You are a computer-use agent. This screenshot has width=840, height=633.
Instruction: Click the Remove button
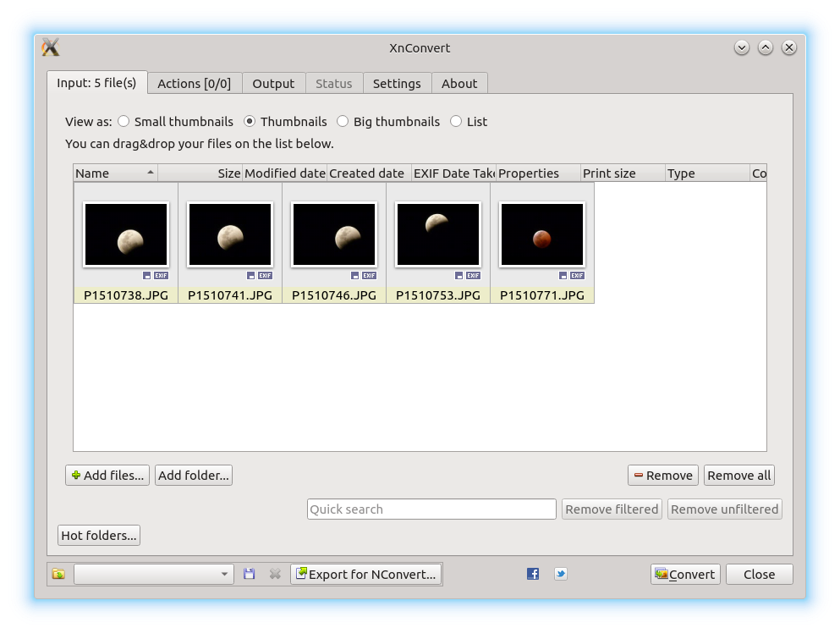(663, 476)
